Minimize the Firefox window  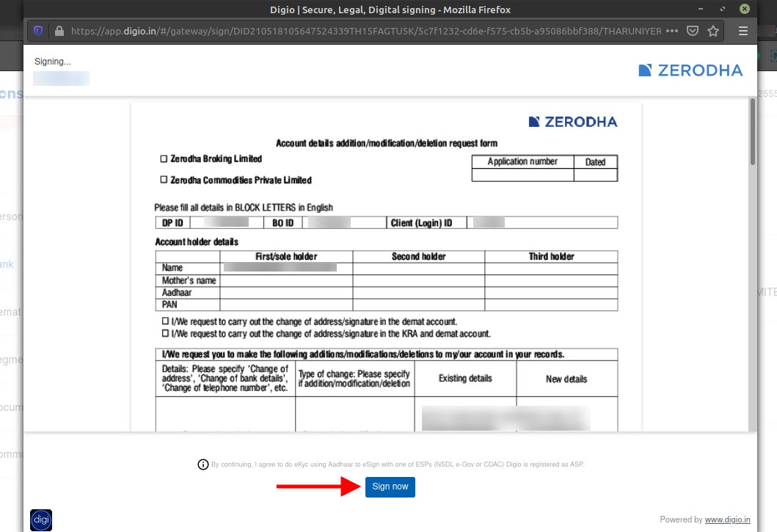pyautogui.click(x=701, y=9)
